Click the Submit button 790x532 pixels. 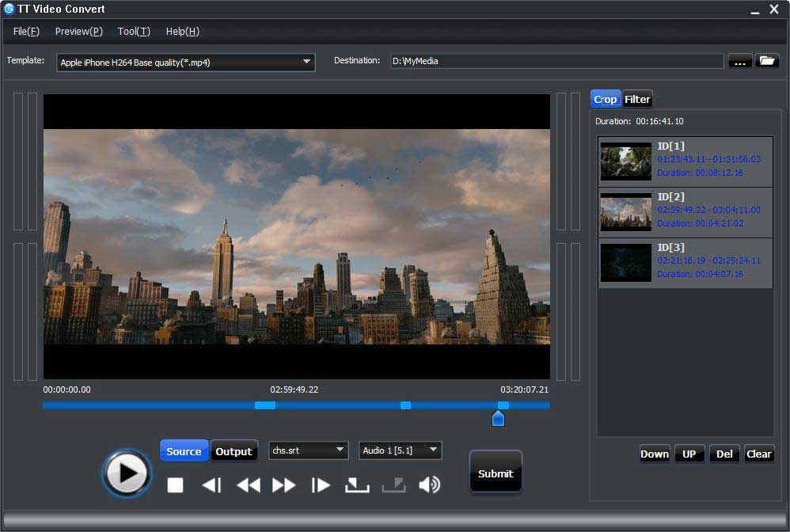(x=496, y=473)
